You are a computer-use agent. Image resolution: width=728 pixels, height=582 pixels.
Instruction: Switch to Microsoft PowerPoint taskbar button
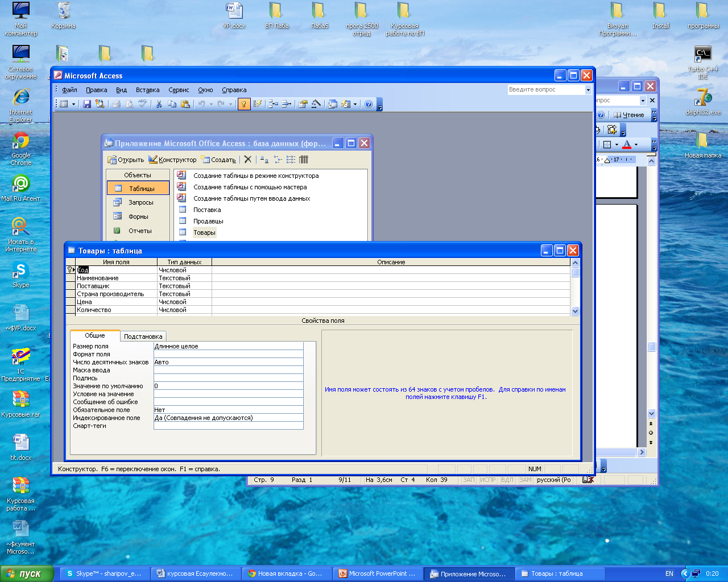point(378,573)
